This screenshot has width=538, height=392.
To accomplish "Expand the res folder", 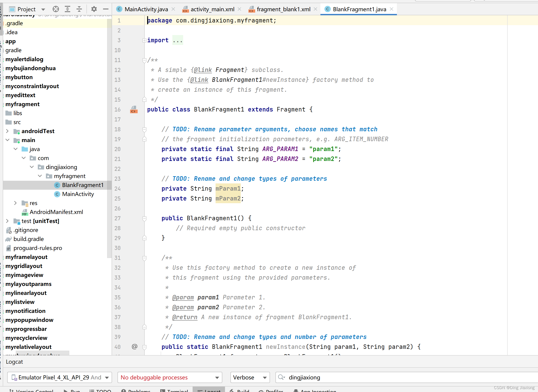I will (x=16, y=203).
